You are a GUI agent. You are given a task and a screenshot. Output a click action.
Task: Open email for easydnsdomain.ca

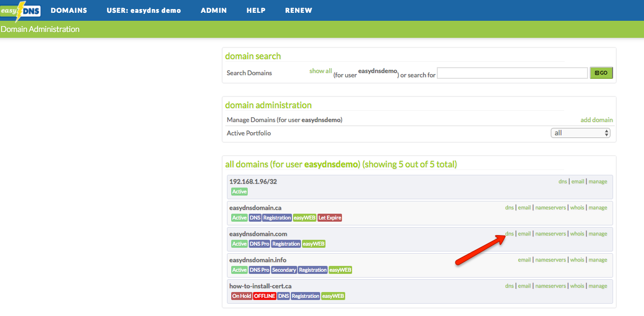[x=525, y=208]
